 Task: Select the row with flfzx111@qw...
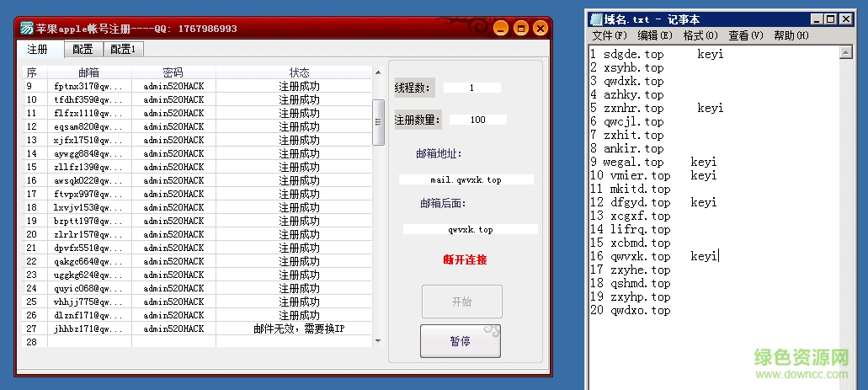(197, 113)
